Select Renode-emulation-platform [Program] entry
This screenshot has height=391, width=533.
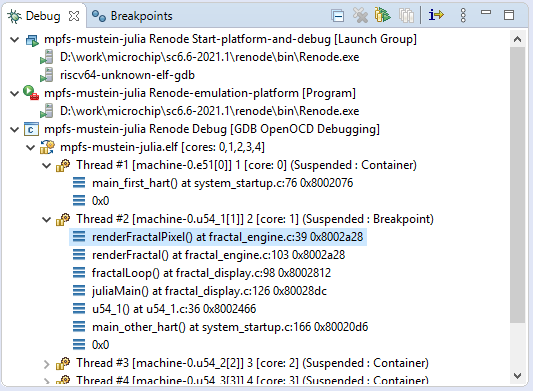(x=200, y=94)
